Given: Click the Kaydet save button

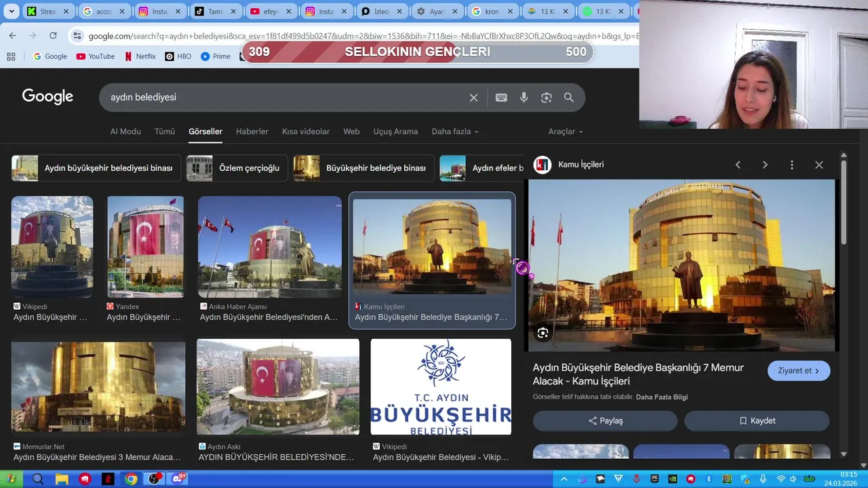Looking at the screenshot, I should click(x=757, y=421).
